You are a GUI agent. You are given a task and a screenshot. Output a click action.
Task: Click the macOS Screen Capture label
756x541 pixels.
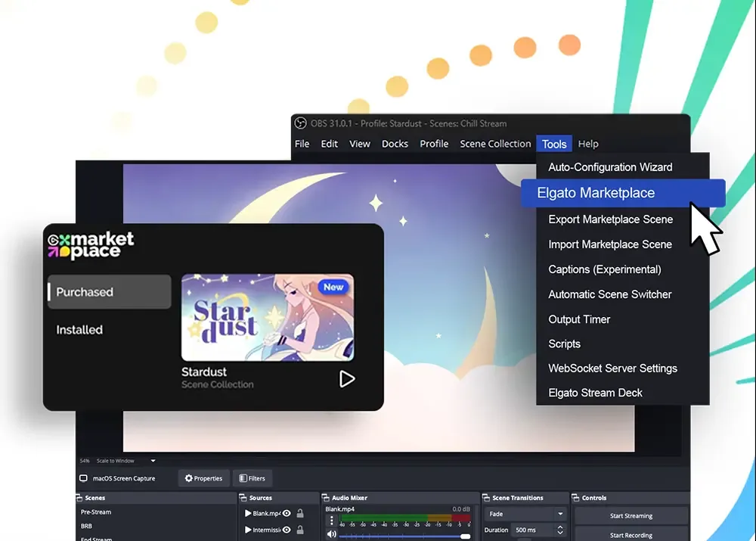(x=124, y=478)
